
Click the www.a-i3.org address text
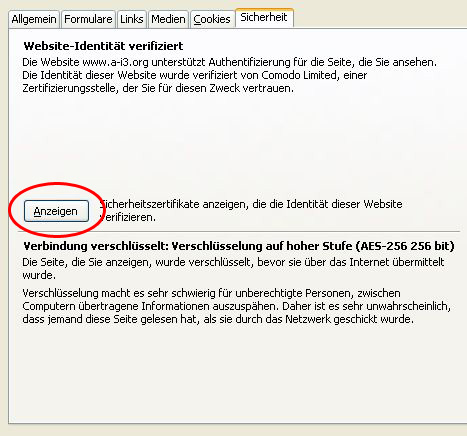click(x=115, y=62)
